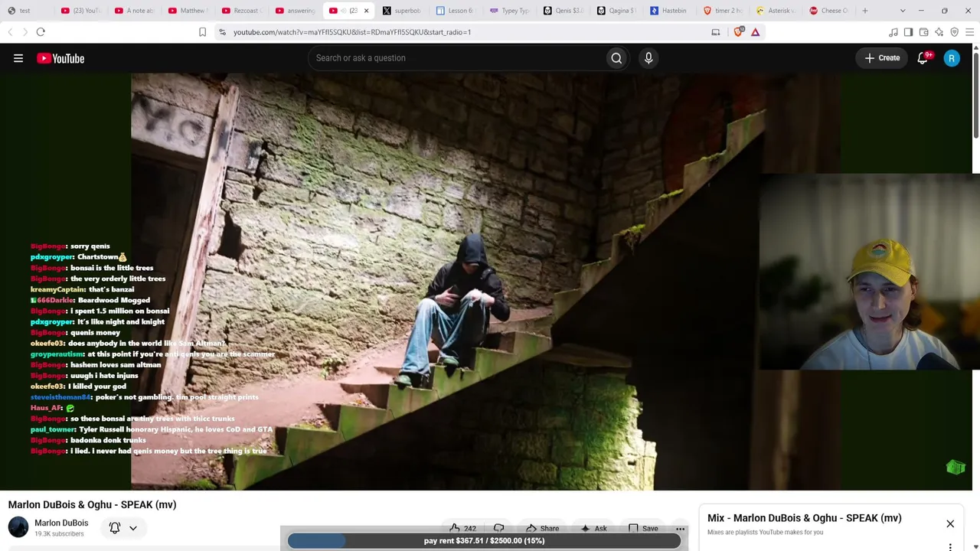The image size is (980, 551).
Task: Share the video
Action: [x=542, y=528]
